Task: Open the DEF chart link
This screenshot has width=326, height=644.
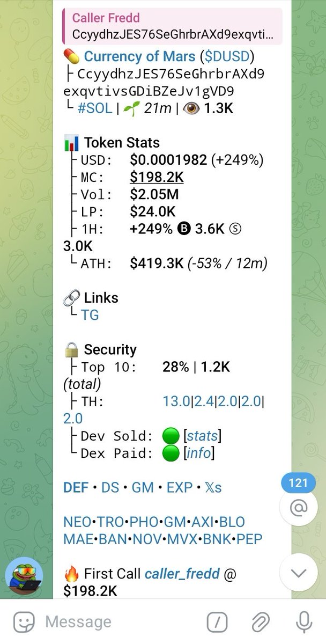Action: click(76, 487)
